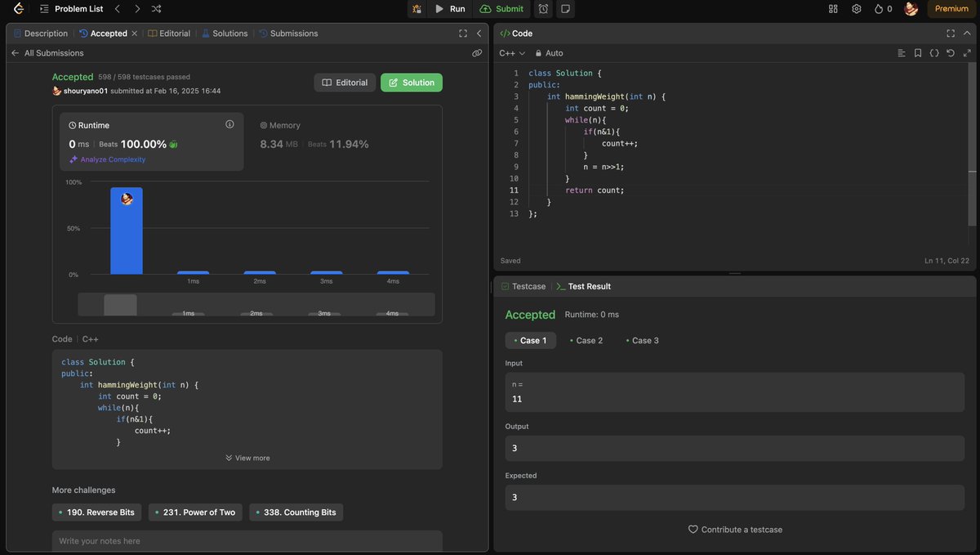Reset code to default icon

951,53
